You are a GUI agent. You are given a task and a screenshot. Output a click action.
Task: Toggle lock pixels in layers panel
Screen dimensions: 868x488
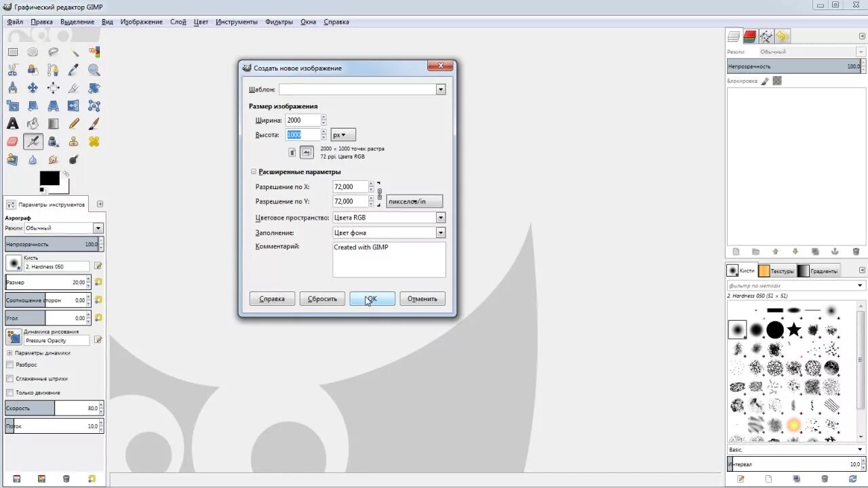coord(765,81)
